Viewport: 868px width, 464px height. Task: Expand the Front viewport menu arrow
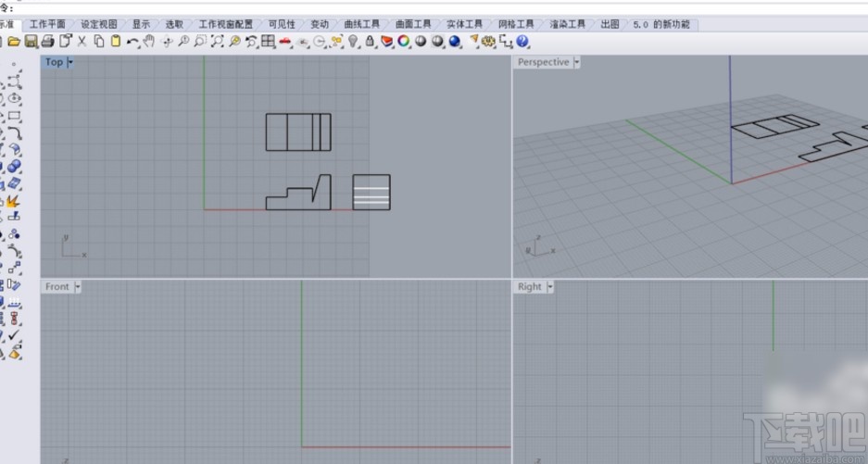78,287
